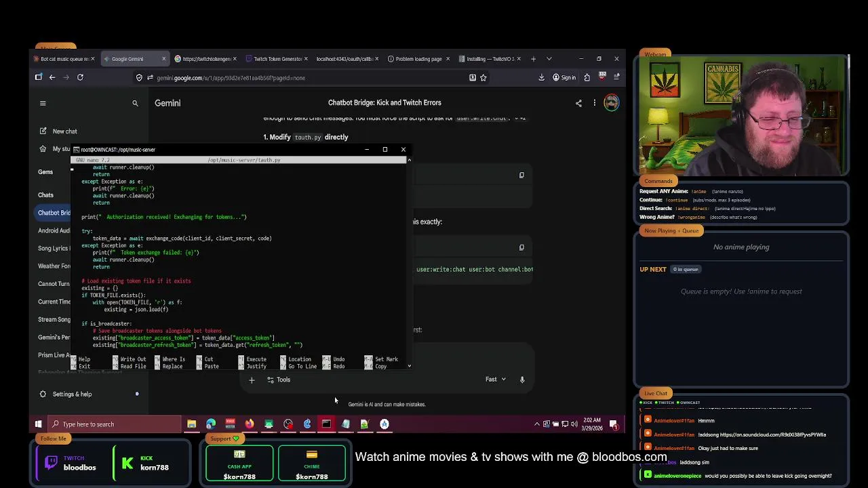Viewport: 868px width, 488px height.
Task: Open Microsoft Edge from taskbar
Action: click(211, 424)
